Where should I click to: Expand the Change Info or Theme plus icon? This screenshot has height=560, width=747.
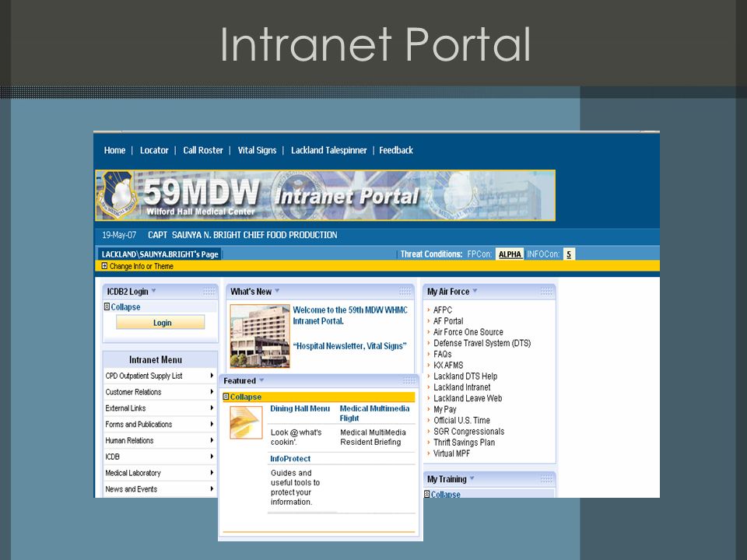pos(104,266)
